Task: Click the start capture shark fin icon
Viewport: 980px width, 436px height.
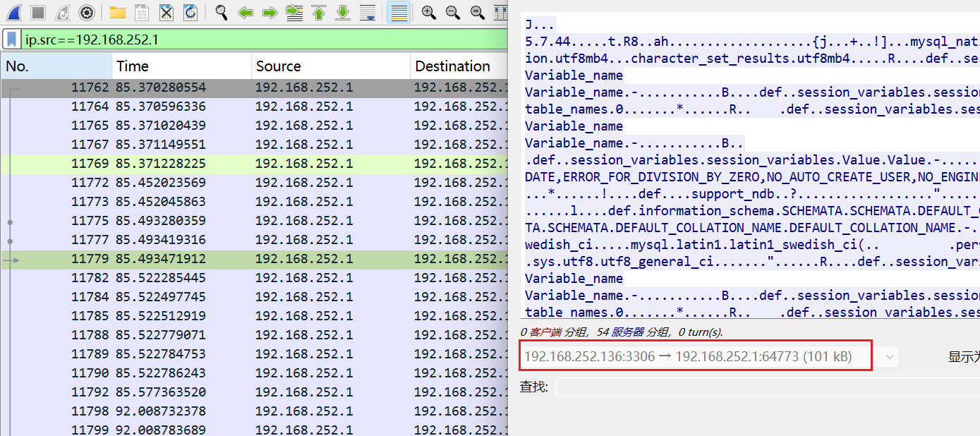Action: pyautogui.click(x=13, y=12)
